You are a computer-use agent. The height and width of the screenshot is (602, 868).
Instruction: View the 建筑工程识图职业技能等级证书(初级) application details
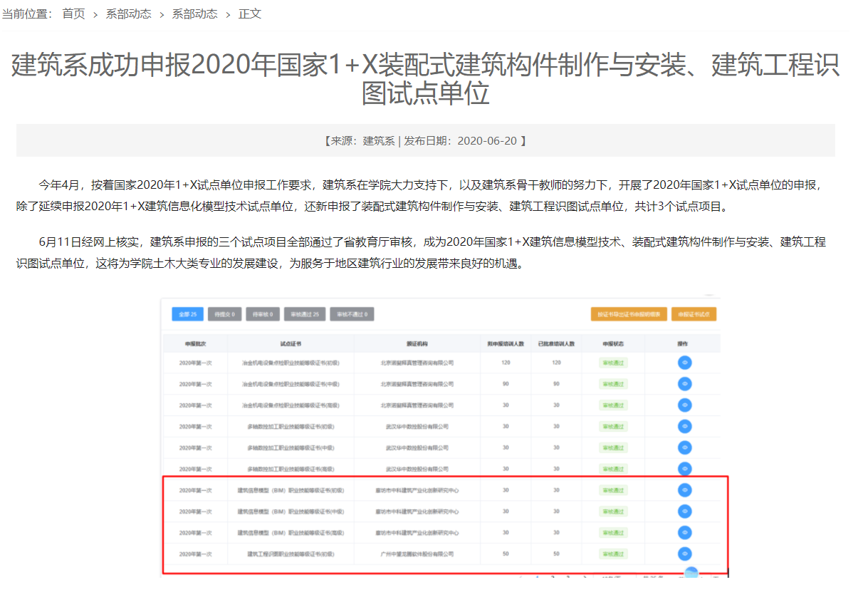(x=685, y=554)
